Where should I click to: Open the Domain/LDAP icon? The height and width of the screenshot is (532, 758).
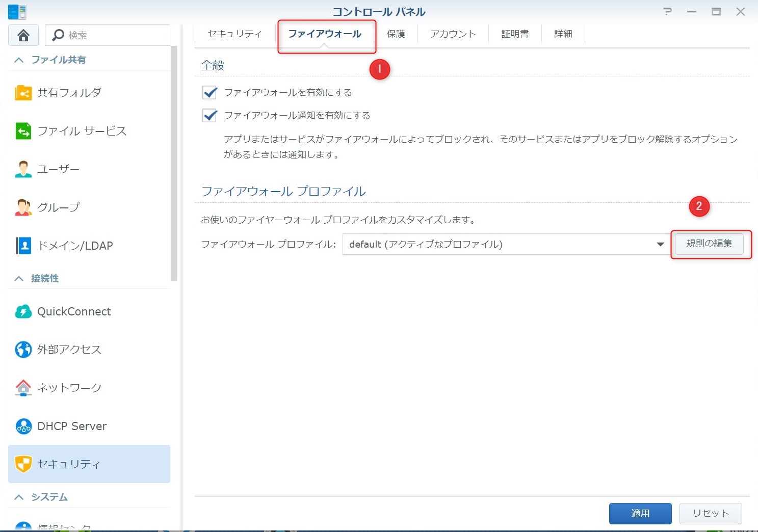[23, 246]
